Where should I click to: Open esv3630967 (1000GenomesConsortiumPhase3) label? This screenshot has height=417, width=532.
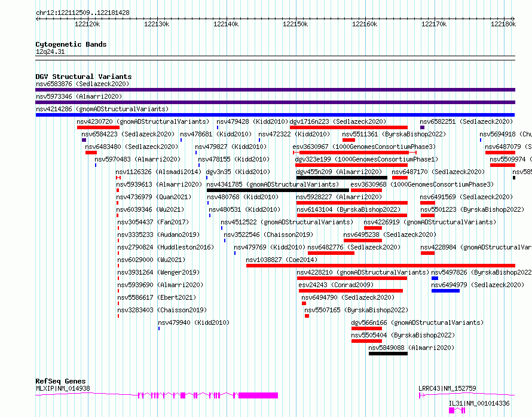pos(364,147)
